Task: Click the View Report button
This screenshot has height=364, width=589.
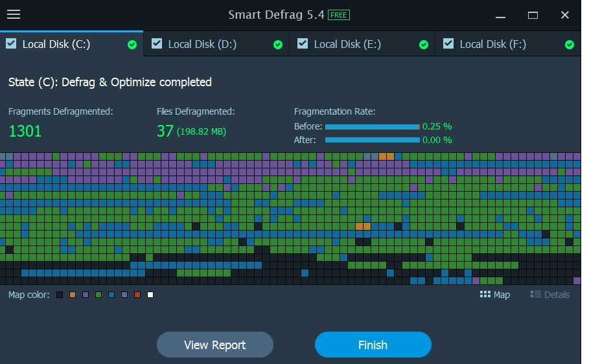Action: point(215,345)
